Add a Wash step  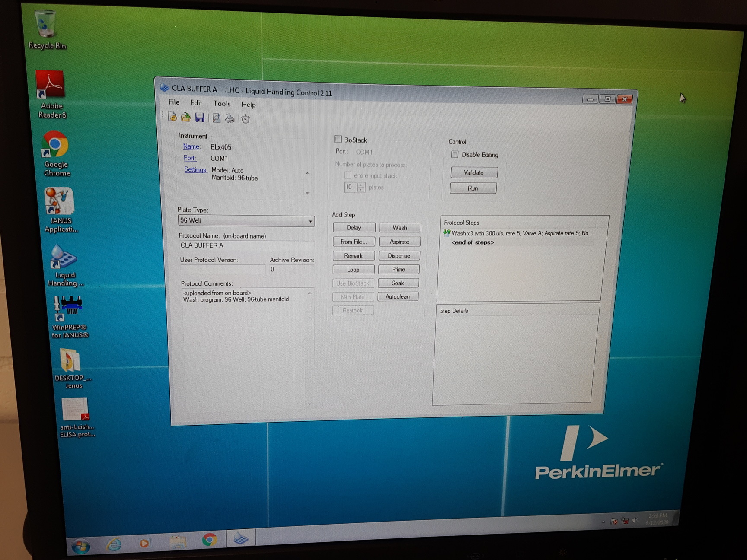pyautogui.click(x=400, y=228)
